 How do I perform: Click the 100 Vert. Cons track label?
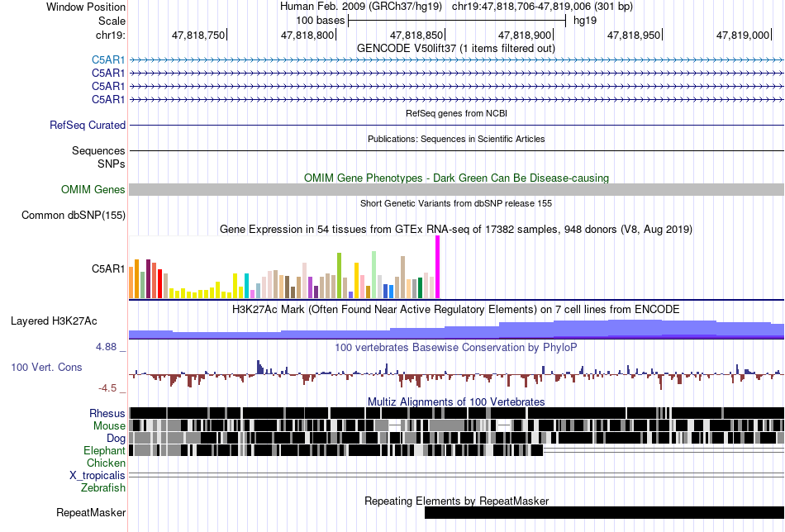pyautogui.click(x=46, y=368)
